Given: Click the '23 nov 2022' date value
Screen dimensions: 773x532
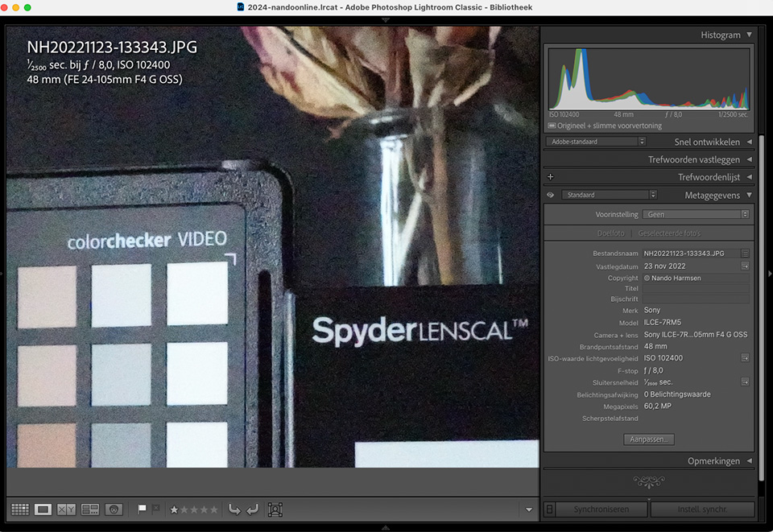Looking at the screenshot, I should [x=664, y=266].
